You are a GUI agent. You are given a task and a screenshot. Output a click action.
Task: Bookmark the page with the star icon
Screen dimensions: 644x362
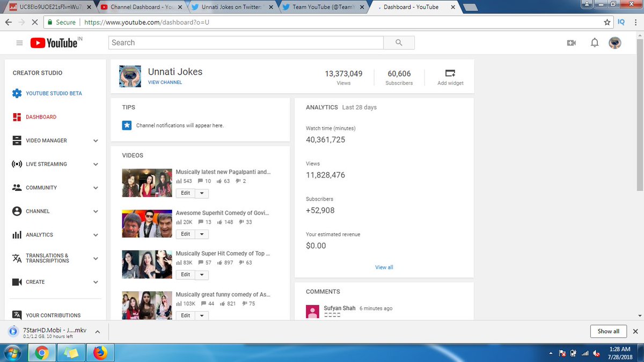tap(607, 23)
